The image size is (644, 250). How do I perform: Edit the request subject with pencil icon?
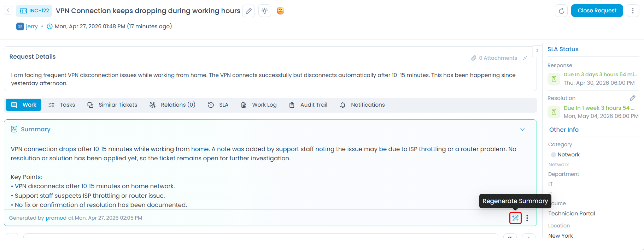[248, 11]
